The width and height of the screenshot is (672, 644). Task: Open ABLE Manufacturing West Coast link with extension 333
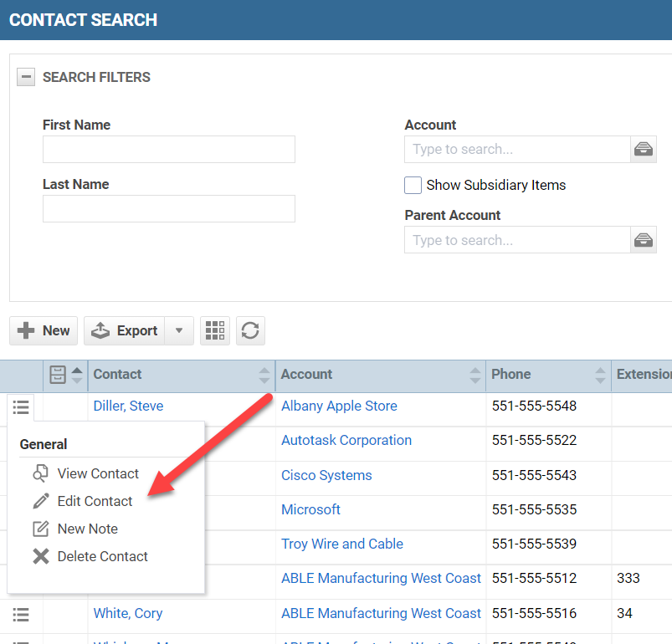click(x=381, y=578)
